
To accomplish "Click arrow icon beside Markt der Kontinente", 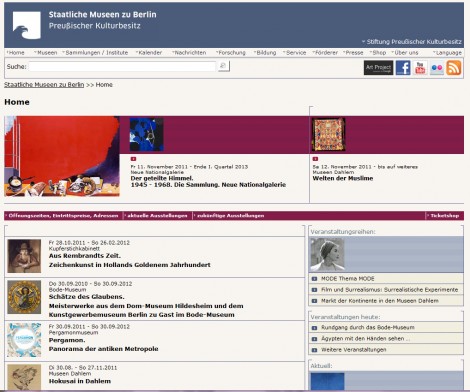I will 314,301.
